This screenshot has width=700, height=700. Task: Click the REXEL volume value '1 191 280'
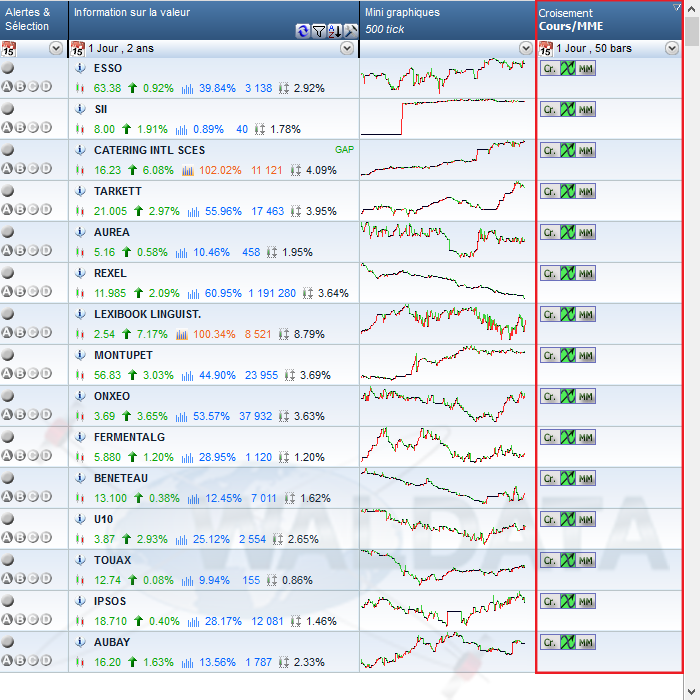(272, 293)
